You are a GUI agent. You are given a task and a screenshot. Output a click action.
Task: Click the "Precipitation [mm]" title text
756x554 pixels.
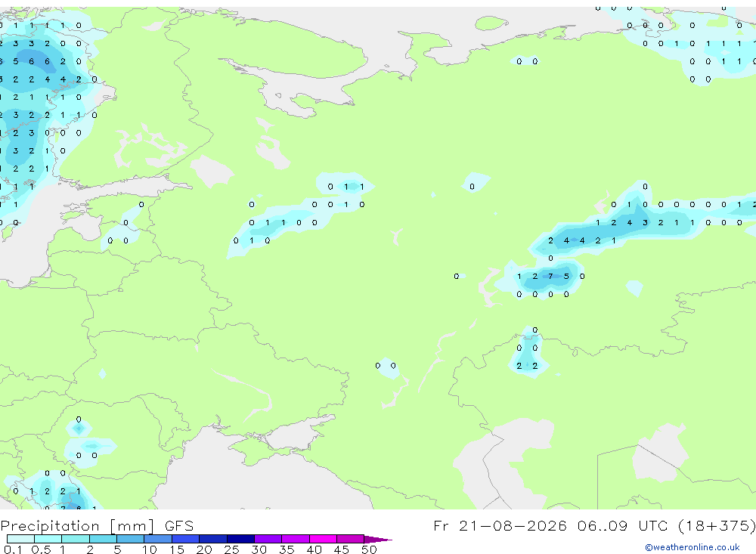[x=78, y=526]
